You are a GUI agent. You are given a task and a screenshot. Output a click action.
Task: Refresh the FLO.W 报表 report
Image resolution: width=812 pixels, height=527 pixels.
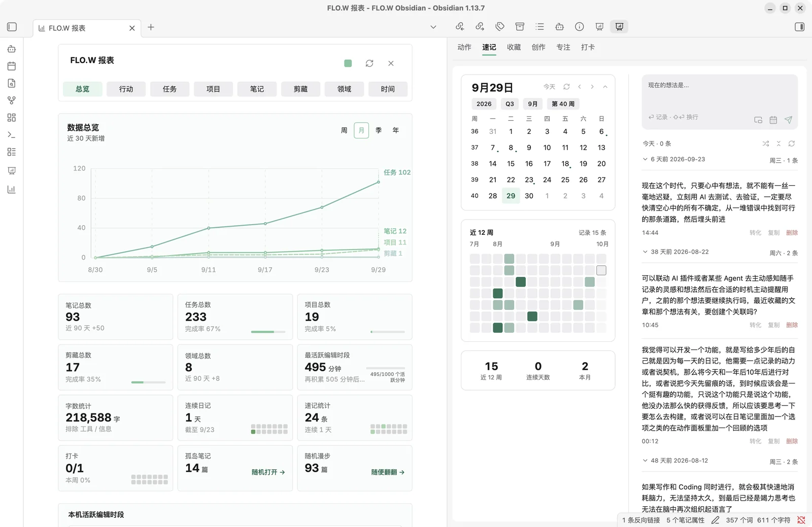pos(369,63)
